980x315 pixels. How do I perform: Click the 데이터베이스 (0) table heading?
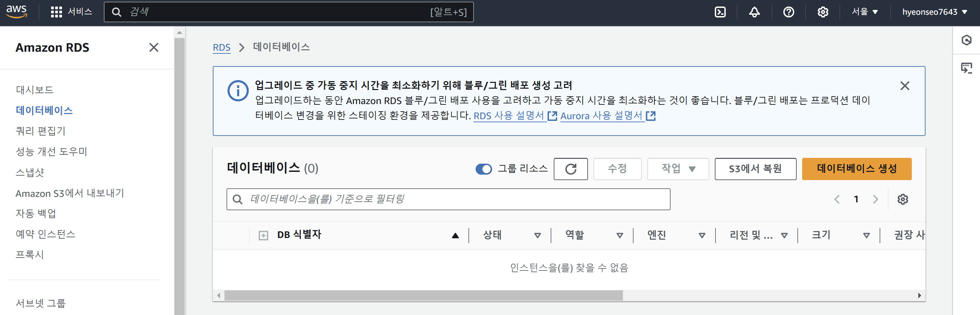tap(272, 168)
